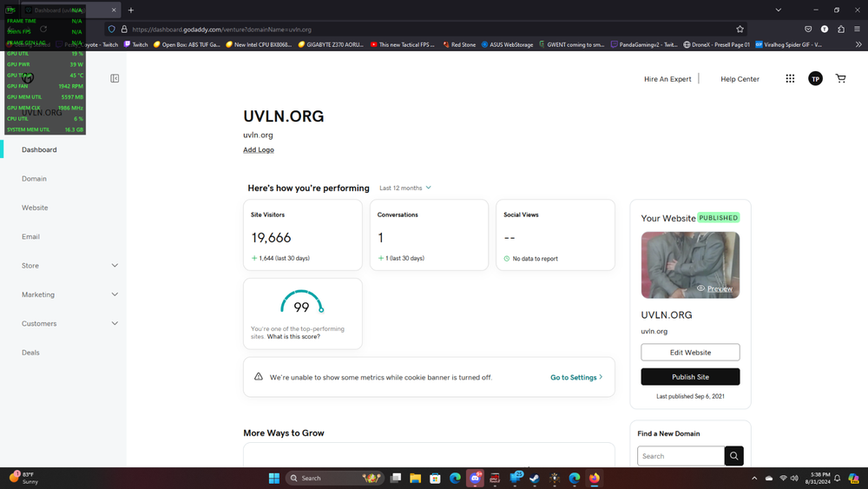Expand the Marketing section in sidebar
The image size is (868, 489).
[x=115, y=294]
